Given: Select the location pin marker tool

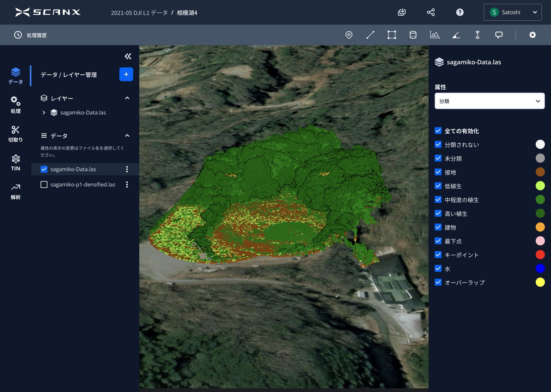Looking at the screenshot, I should tap(349, 35).
